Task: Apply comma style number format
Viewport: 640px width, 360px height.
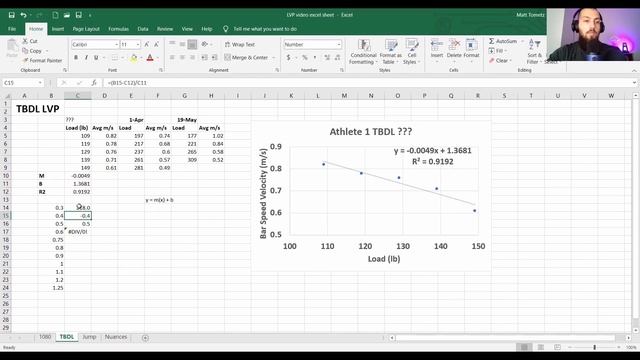Action: (x=315, y=58)
